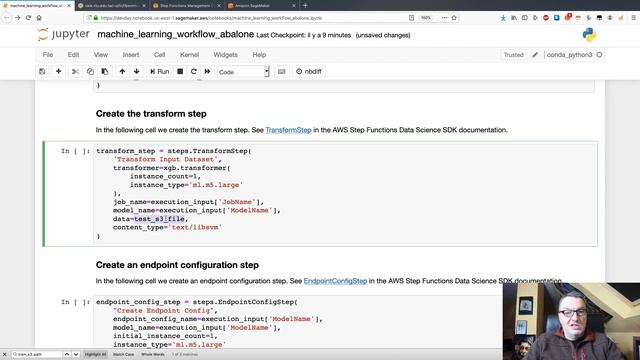Switch to the Amazon SageMaker browser tab
The image size is (640, 360).
point(261,6)
